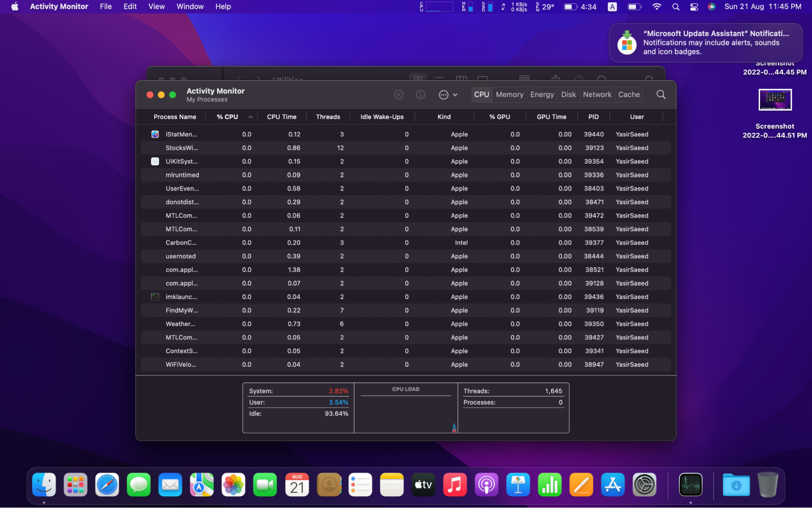Sort by the Threads column header

[328, 117]
